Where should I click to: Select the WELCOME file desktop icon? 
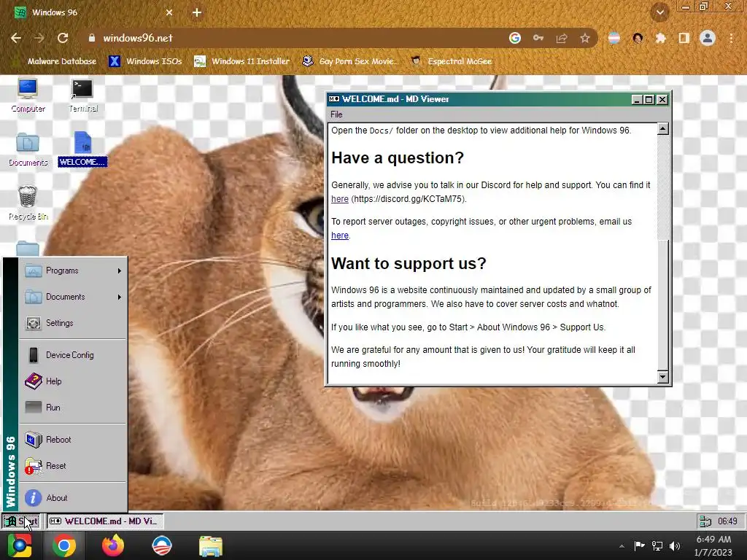[82, 149]
